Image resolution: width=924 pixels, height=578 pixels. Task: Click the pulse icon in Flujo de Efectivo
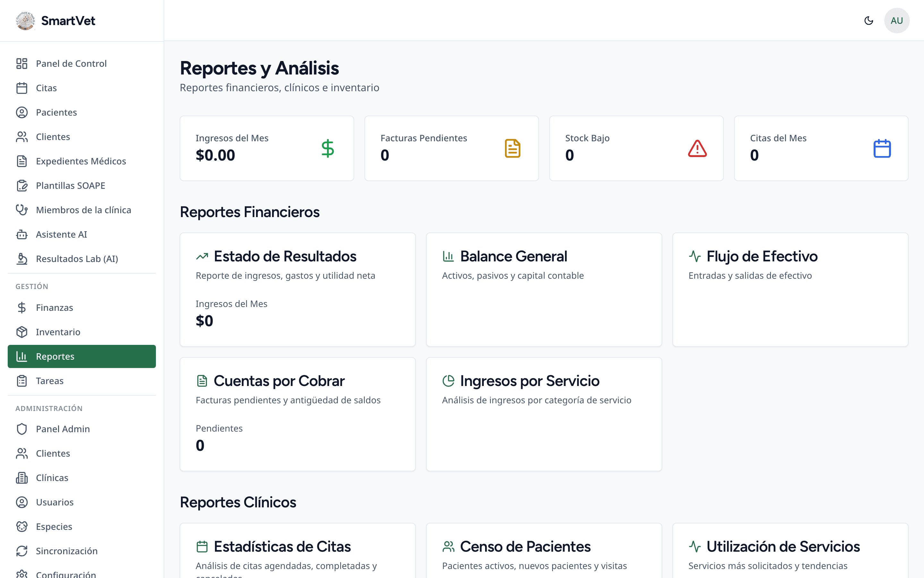(x=695, y=257)
